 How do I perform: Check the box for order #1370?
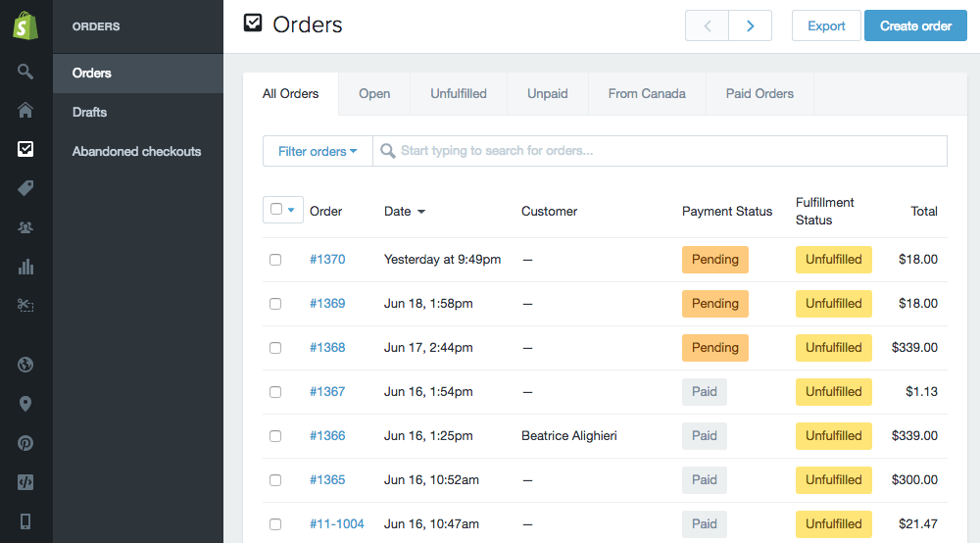tap(275, 260)
